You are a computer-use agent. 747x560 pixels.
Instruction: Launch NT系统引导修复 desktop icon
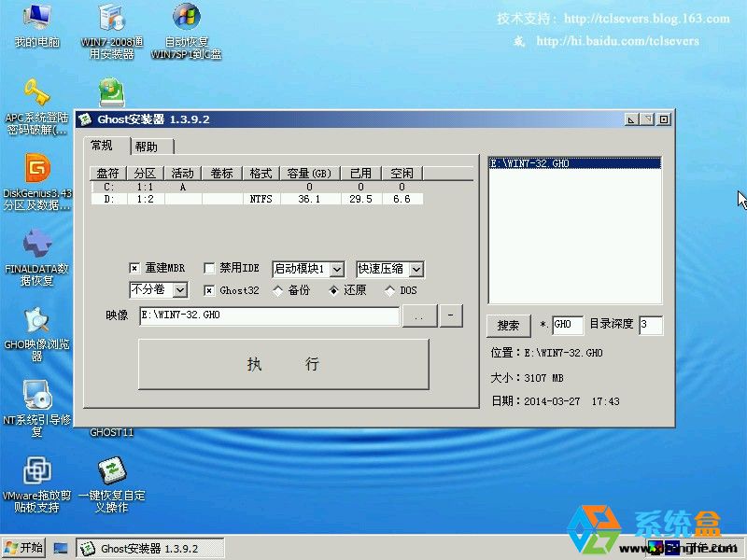[x=37, y=396]
